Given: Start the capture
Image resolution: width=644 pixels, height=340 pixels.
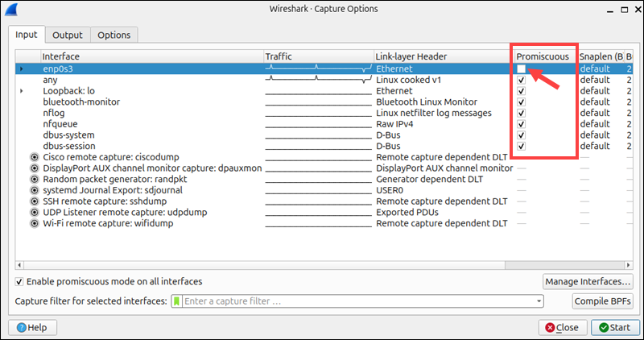Looking at the screenshot, I should pyautogui.click(x=615, y=328).
